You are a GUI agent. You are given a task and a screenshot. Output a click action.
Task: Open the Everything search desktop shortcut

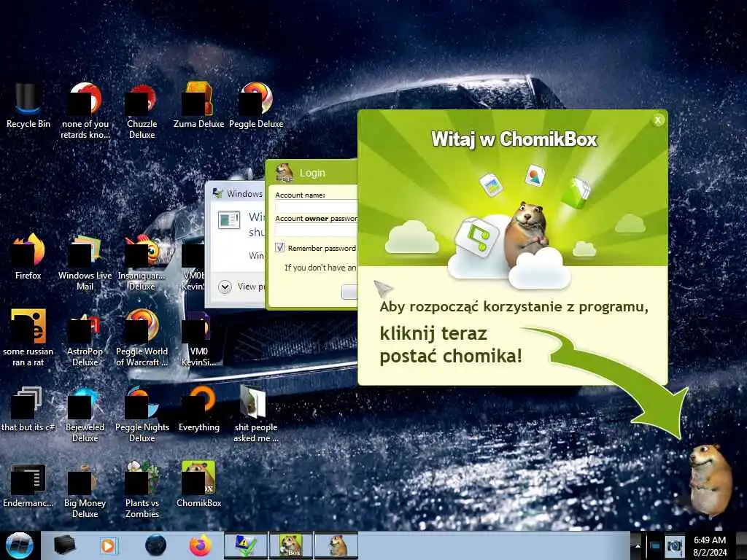pos(198,410)
